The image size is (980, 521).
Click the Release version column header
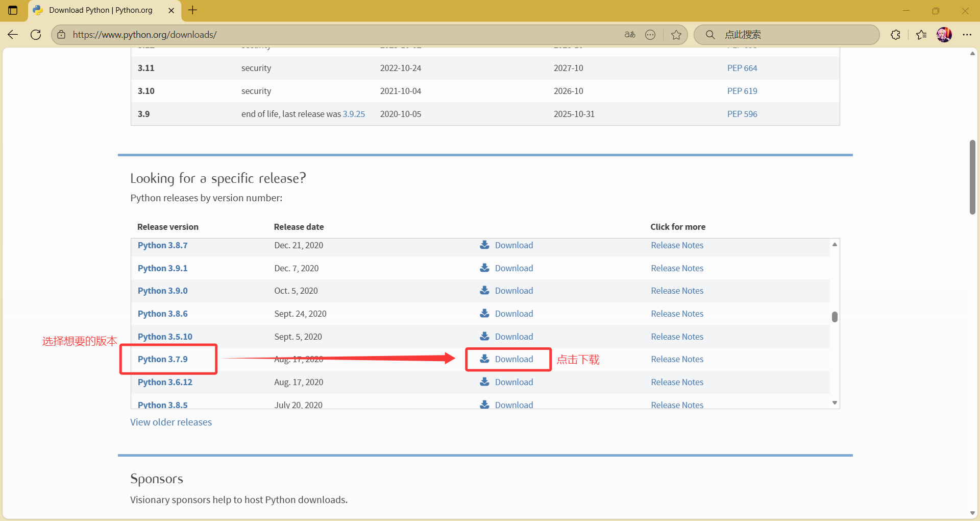coord(168,227)
